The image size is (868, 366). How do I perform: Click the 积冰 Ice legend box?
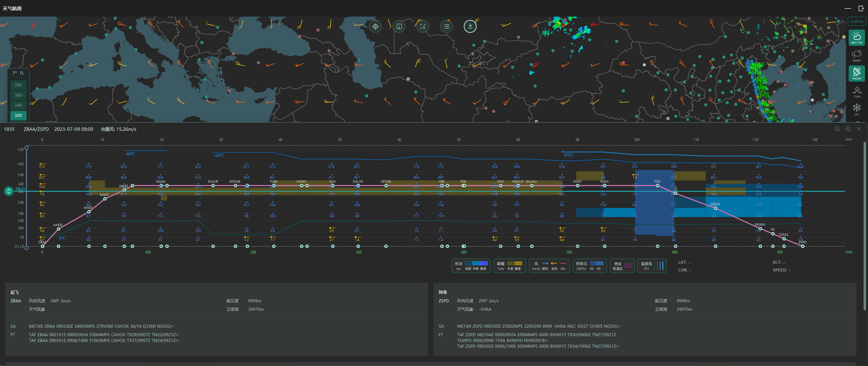point(471,266)
